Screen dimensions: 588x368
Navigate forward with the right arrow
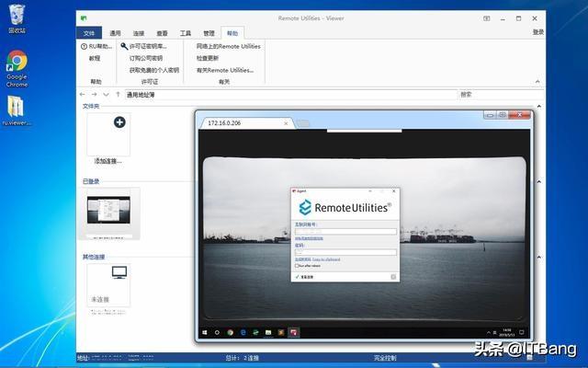[x=94, y=95]
